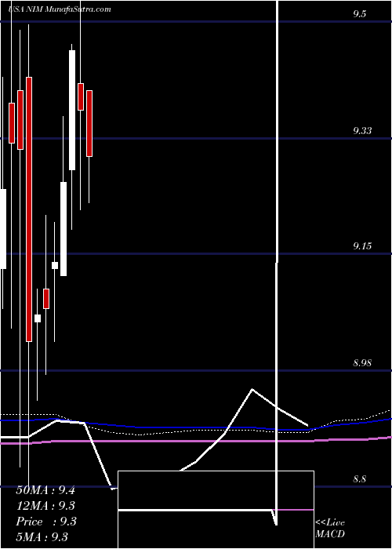
Task: Click the 5MA : 9.3 reading
Action: pos(42,536)
